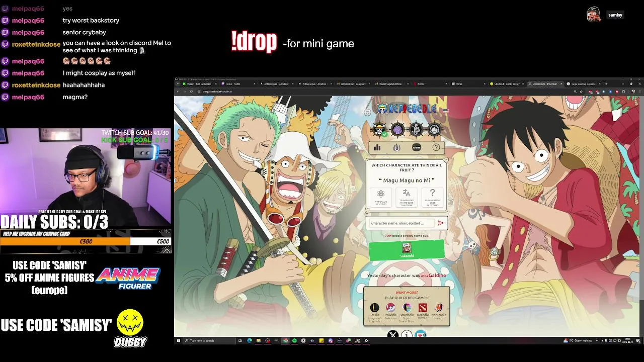Screen dimensions: 644x362
Task: Open the statistics bar chart
Action: [x=377, y=147]
